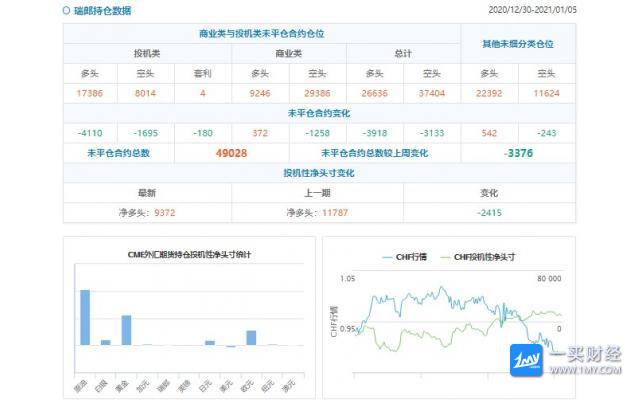Click the 未平仓合约总数较上周变化 label

(x=374, y=153)
